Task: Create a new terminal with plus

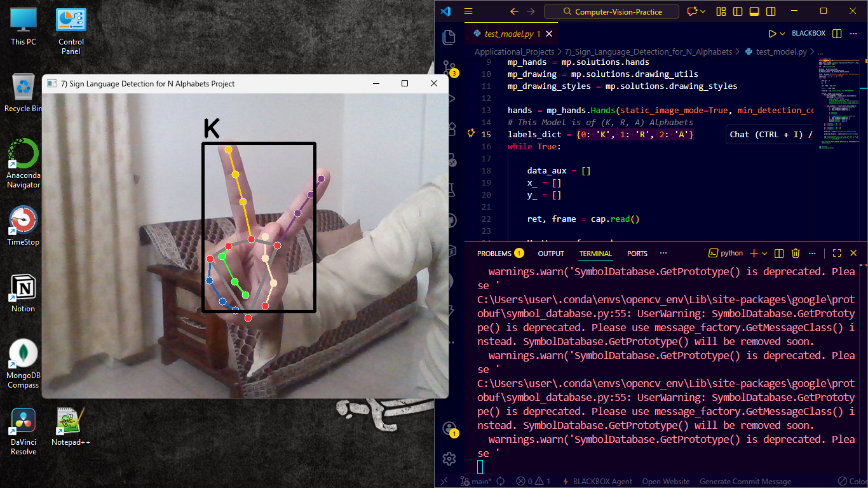Action: coord(754,253)
